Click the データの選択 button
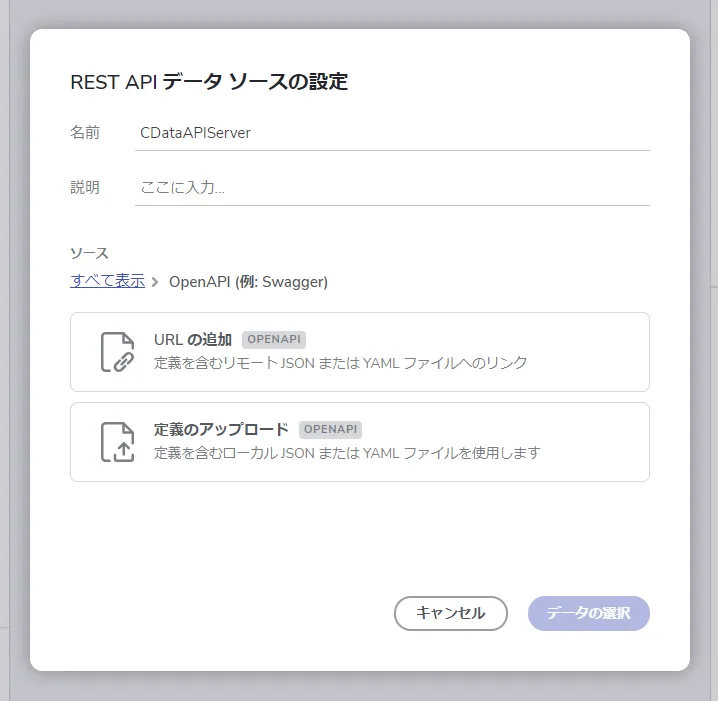Screen dimensions: 718x701 pyautogui.click(x=588, y=613)
